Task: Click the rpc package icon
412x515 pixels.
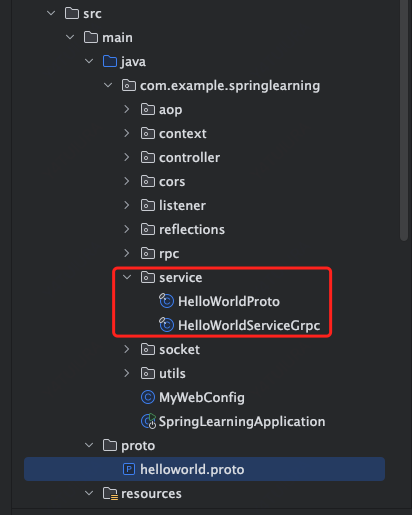Action: 148,253
